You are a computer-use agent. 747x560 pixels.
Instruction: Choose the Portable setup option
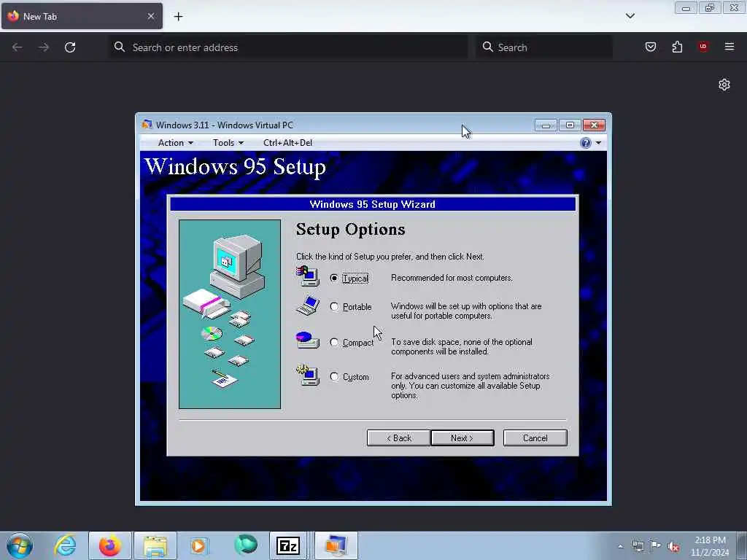coord(334,307)
